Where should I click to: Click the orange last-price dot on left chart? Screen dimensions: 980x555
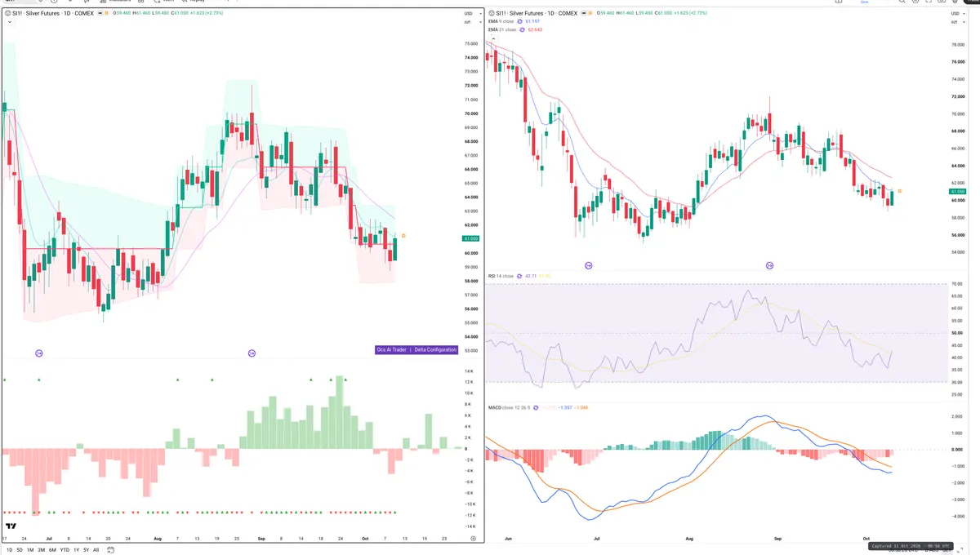[403, 236]
